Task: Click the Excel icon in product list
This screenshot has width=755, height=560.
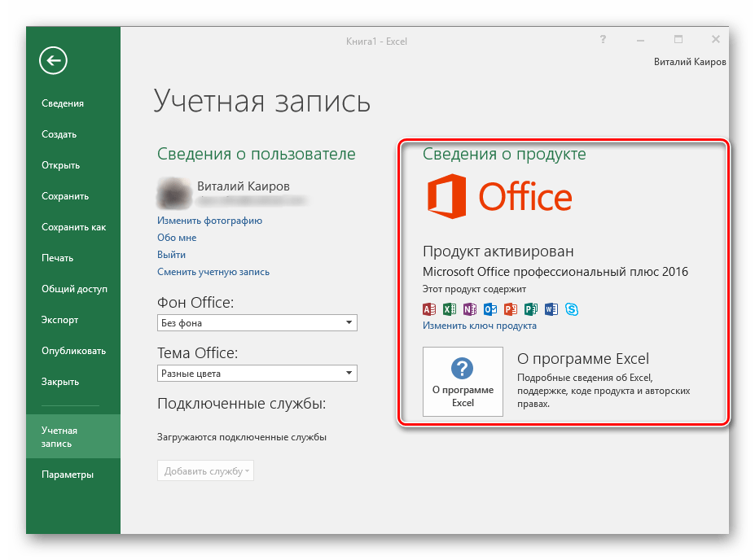Action: click(x=450, y=309)
